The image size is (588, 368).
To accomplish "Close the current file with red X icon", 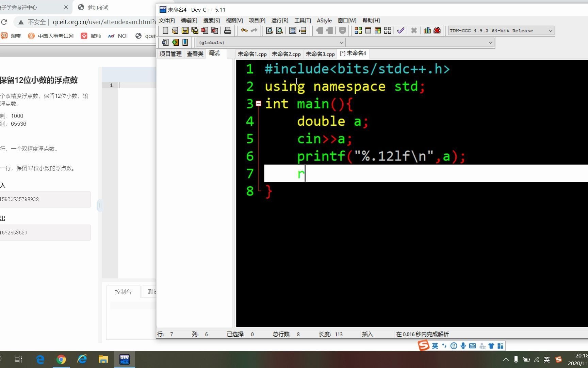I will [205, 31].
